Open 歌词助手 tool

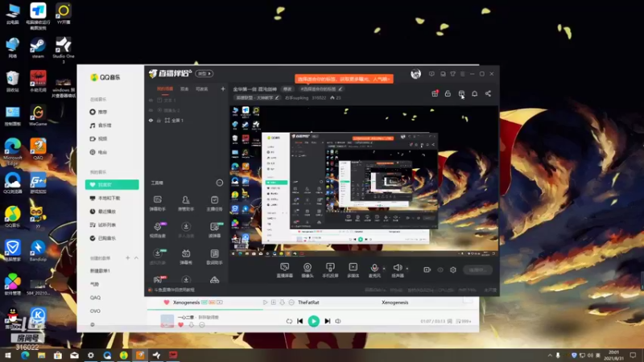214,257
